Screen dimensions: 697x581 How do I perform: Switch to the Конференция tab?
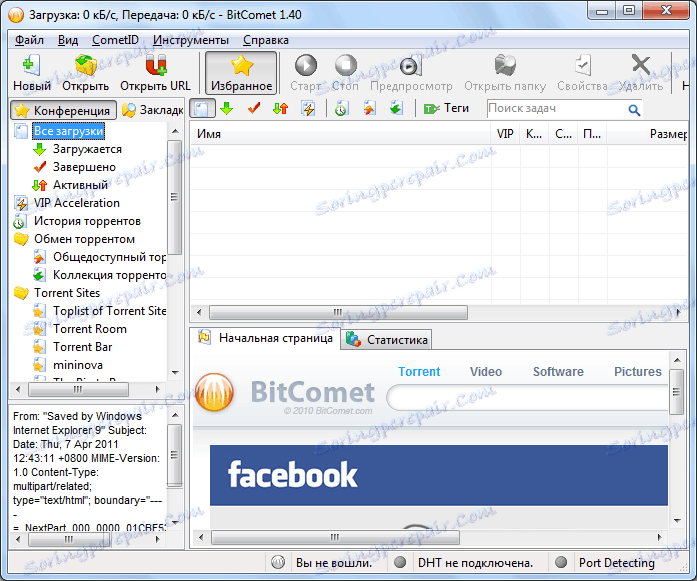pyautogui.click(x=64, y=110)
